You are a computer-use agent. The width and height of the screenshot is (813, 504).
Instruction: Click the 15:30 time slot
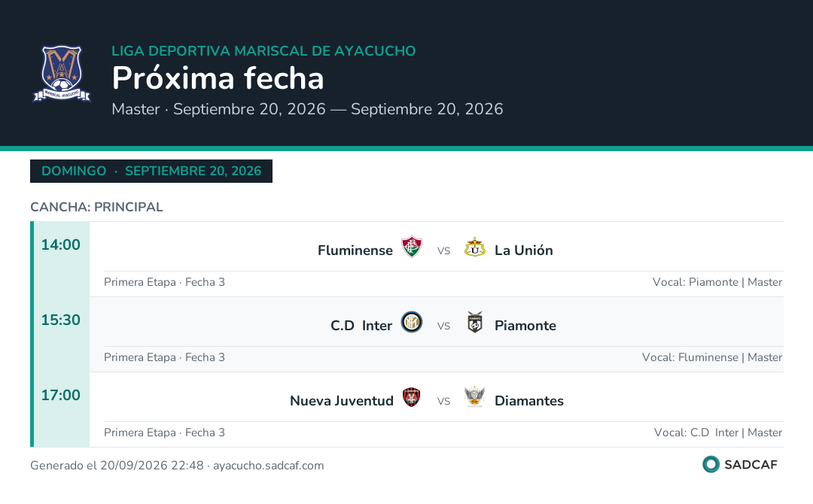point(61,320)
